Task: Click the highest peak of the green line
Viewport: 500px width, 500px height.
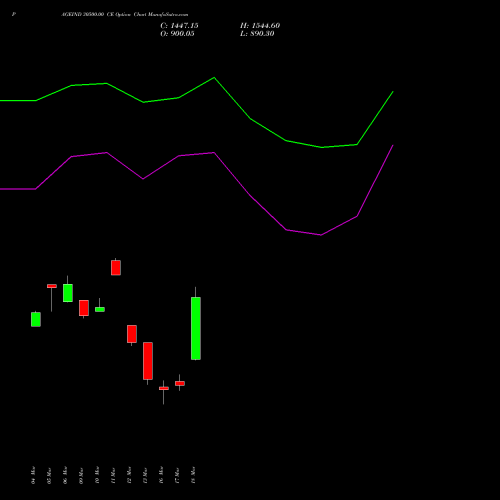Action: (x=214, y=78)
